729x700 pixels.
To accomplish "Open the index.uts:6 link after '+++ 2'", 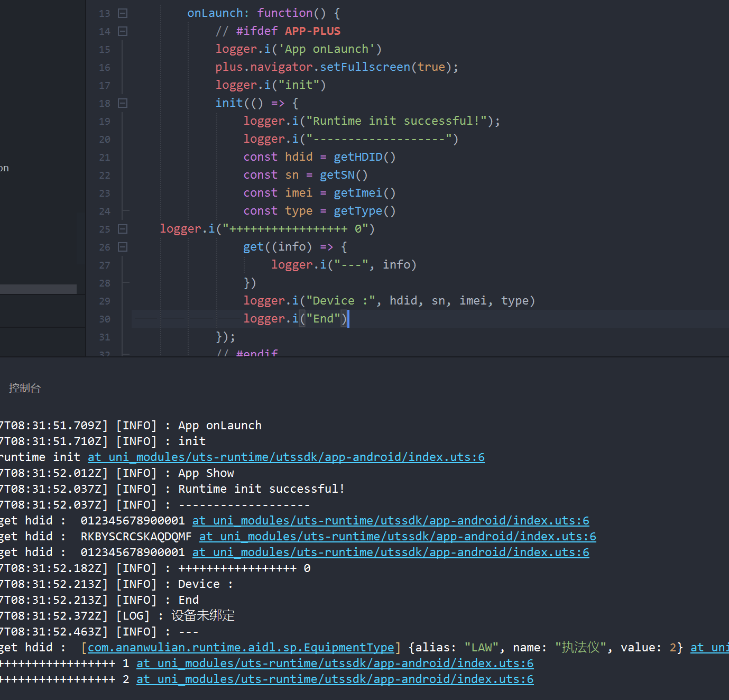I will 335,679.
